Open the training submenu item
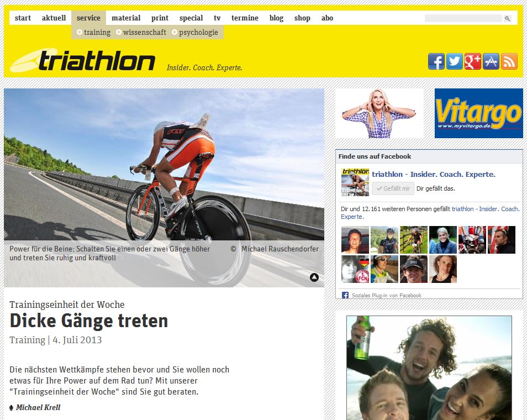 coord(93,32)
